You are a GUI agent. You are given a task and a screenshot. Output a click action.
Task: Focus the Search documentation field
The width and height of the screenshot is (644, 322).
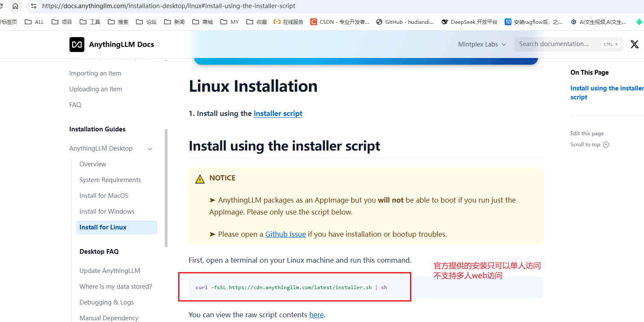pos(569,44)
